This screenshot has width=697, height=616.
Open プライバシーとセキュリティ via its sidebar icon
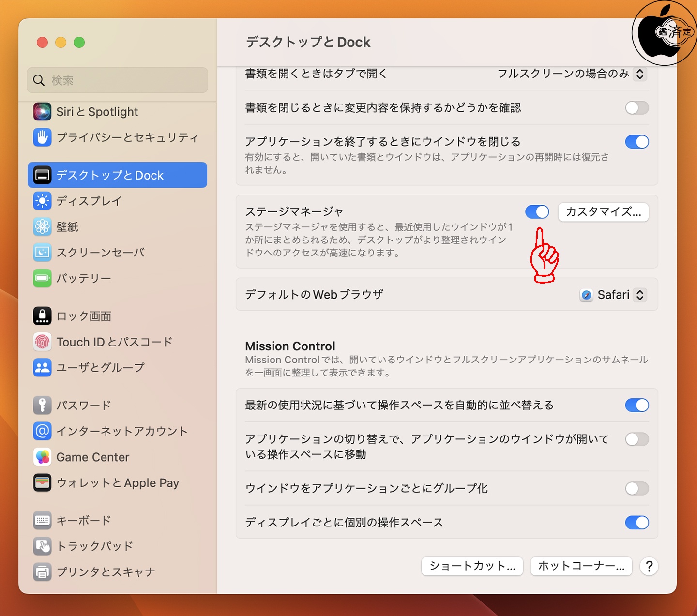[x=43, y=137]
